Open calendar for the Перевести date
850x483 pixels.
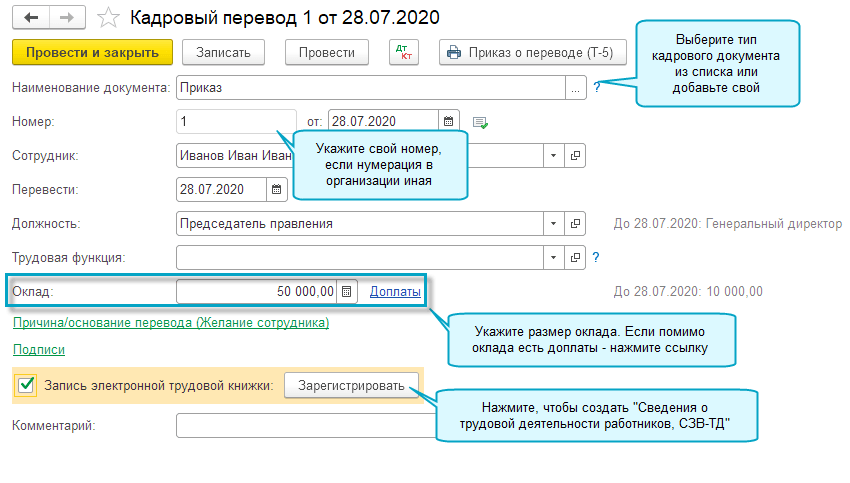pyautogui.click(x=277, y=189)
